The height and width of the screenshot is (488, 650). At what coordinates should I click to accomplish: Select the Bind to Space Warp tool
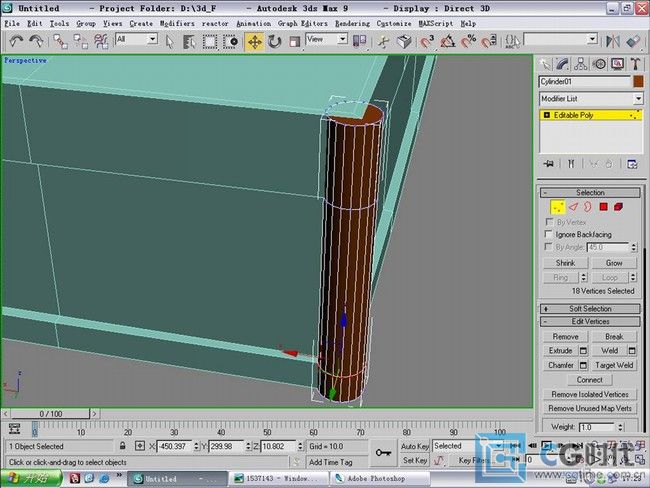point(101,41)
